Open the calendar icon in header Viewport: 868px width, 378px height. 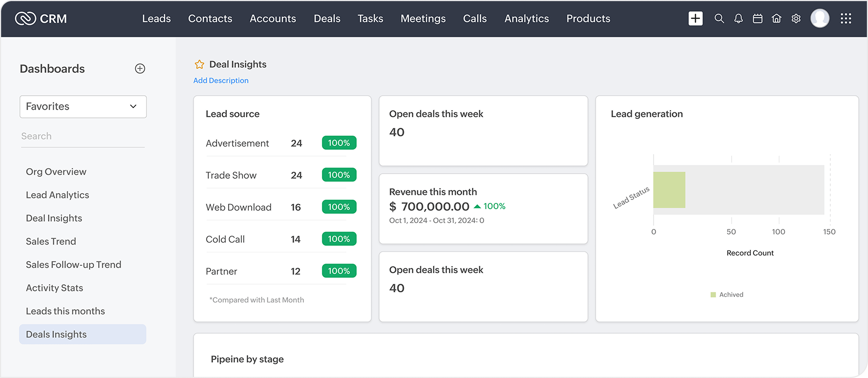point(758,18)
